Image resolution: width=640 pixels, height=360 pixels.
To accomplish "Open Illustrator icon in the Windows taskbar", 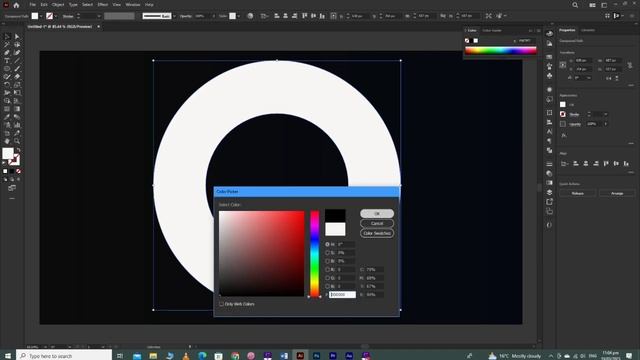I will [x=300, y=356].
